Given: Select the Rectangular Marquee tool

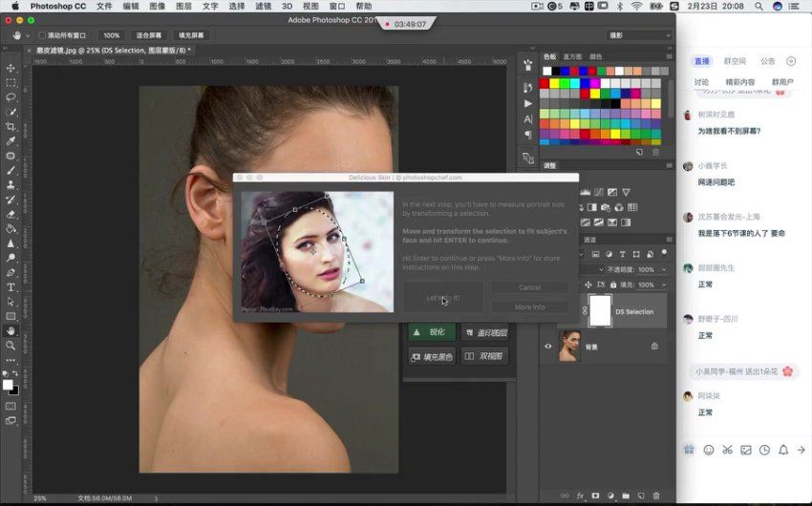Looking at the screenshot, I should [11, 83].
